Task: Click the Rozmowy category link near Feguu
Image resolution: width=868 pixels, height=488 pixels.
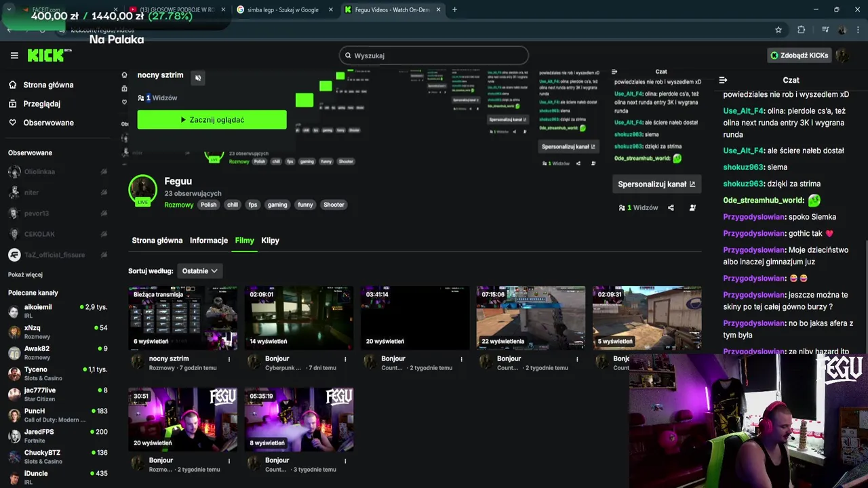Action: tap(179, 205)
